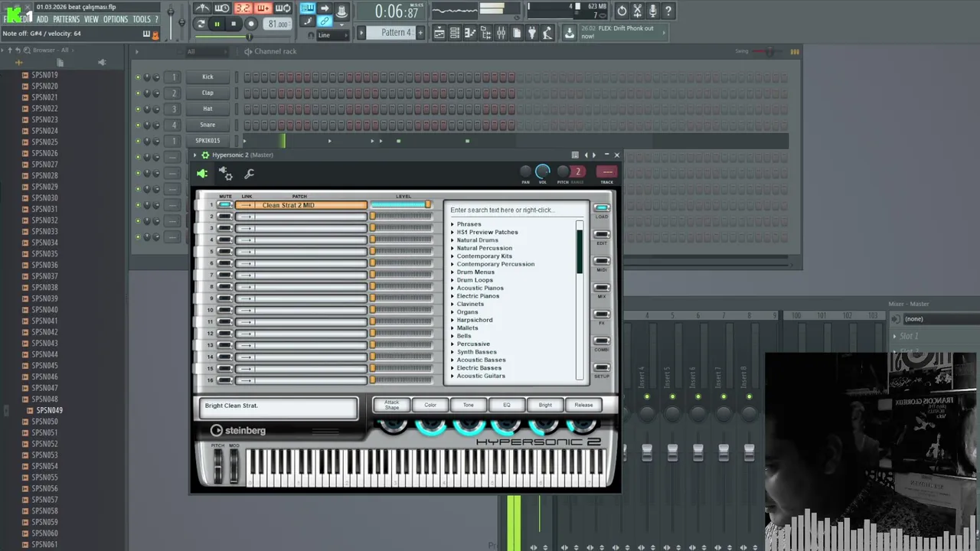The image size is (980, 551).
Task: Open the TOOLS menu
Action: pos(142,19)
